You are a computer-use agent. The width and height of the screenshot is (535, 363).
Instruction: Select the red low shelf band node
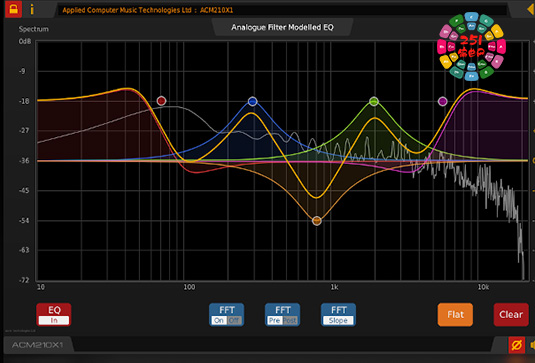click(161, 101)
